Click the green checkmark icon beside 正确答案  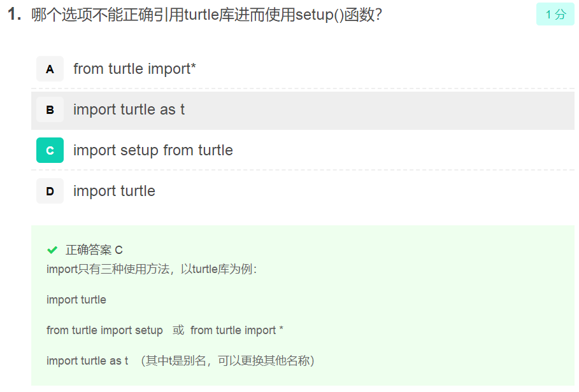click(x=52, y=250)
